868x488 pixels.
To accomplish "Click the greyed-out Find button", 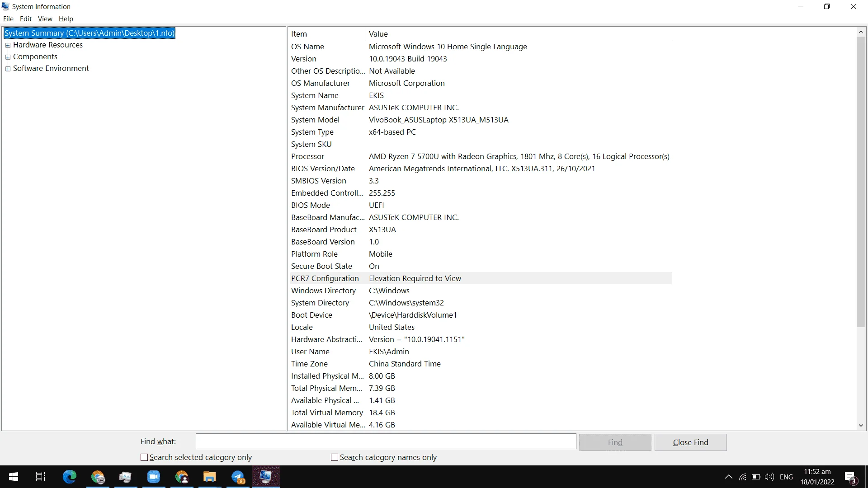I will click(x=615, y=442).
